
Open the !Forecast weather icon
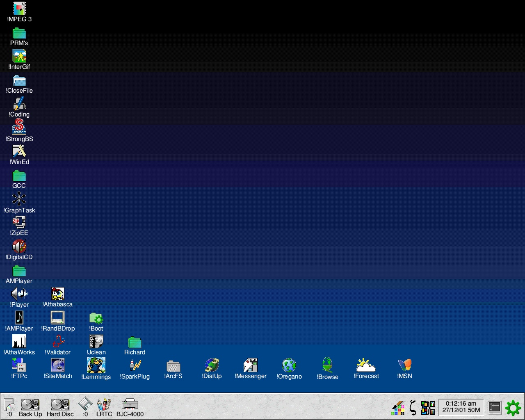pyautogui.click(x=366, y=365)
